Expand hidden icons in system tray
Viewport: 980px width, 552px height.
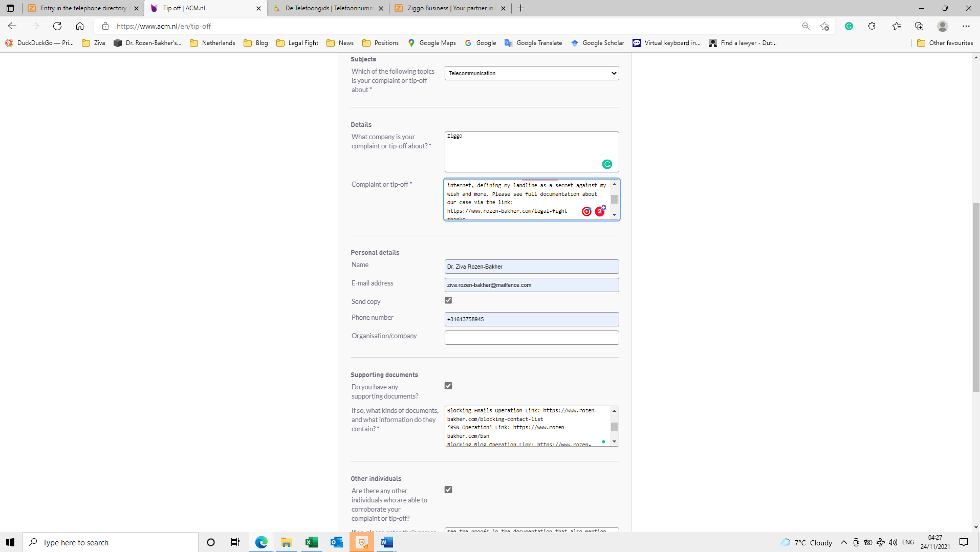843,542
